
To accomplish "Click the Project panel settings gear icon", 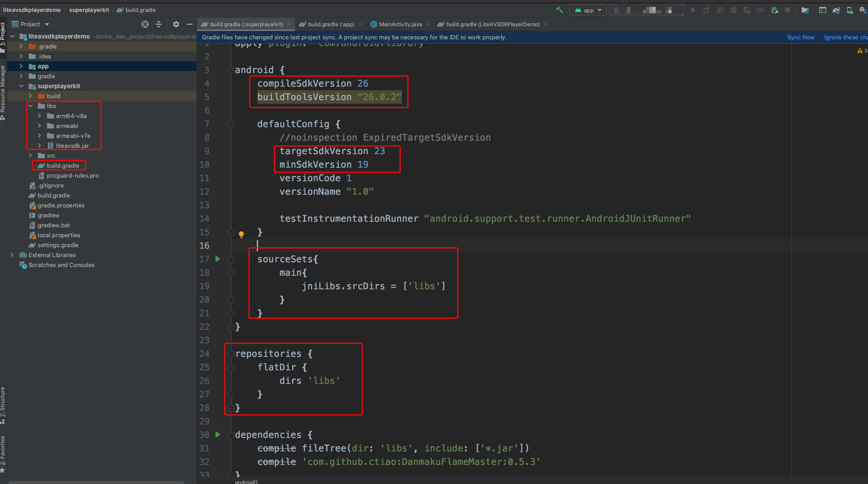I will (176, 24).
